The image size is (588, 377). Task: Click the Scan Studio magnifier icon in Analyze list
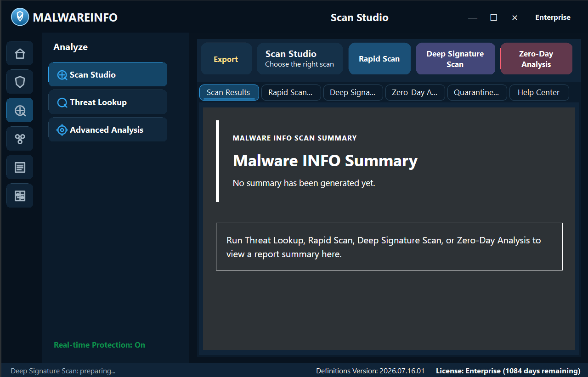(62, 75)
